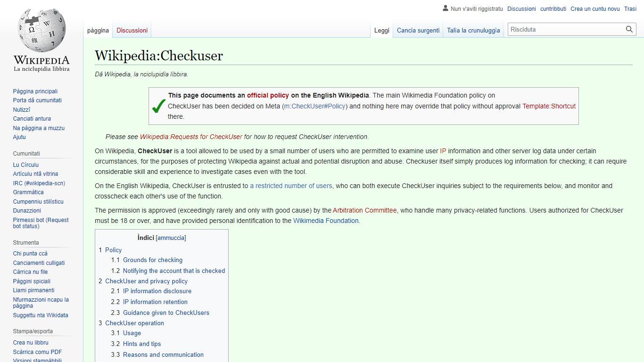Open Càrrica nu file link

(x=30, y=272)
